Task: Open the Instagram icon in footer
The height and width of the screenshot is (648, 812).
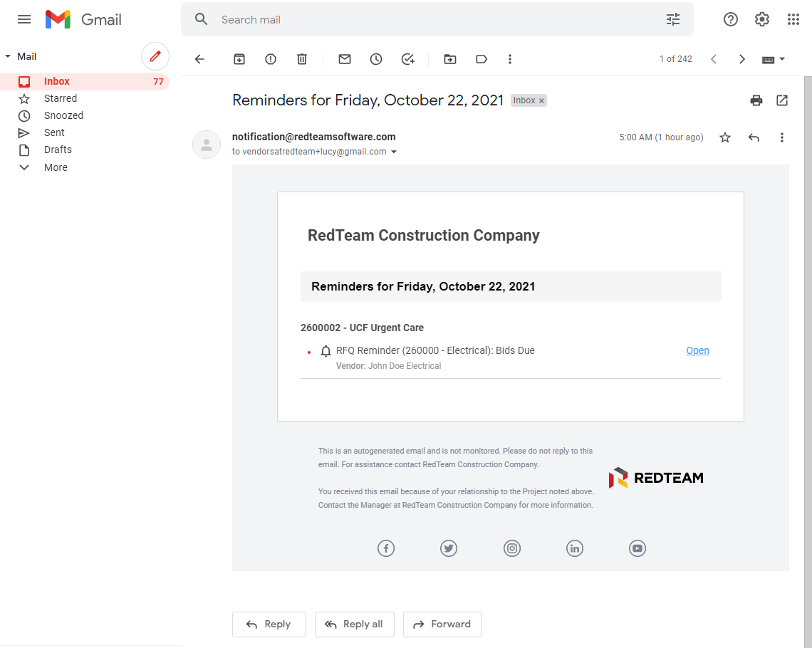Action: (x=511, y=548)
